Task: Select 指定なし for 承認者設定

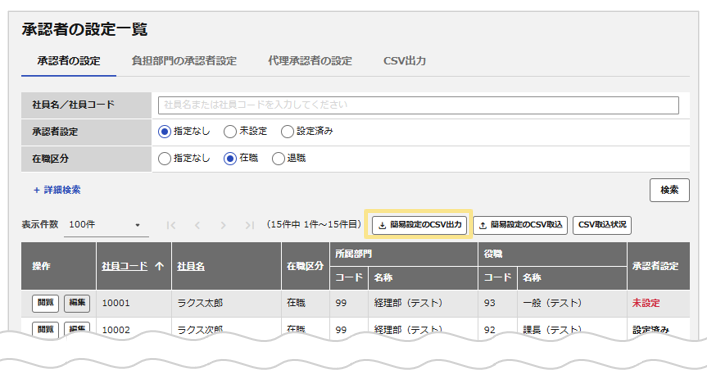Action: pos(165,131)
